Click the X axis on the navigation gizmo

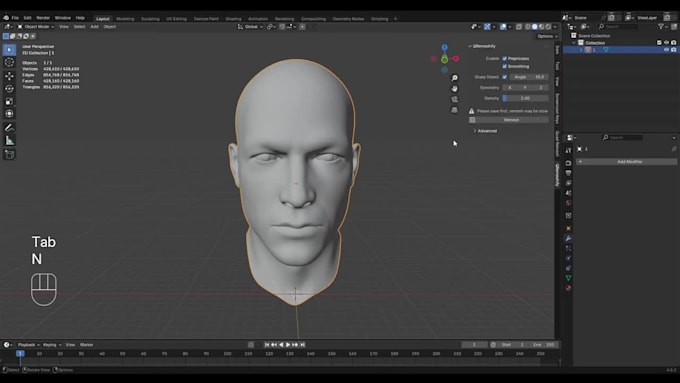pos(456,59)
